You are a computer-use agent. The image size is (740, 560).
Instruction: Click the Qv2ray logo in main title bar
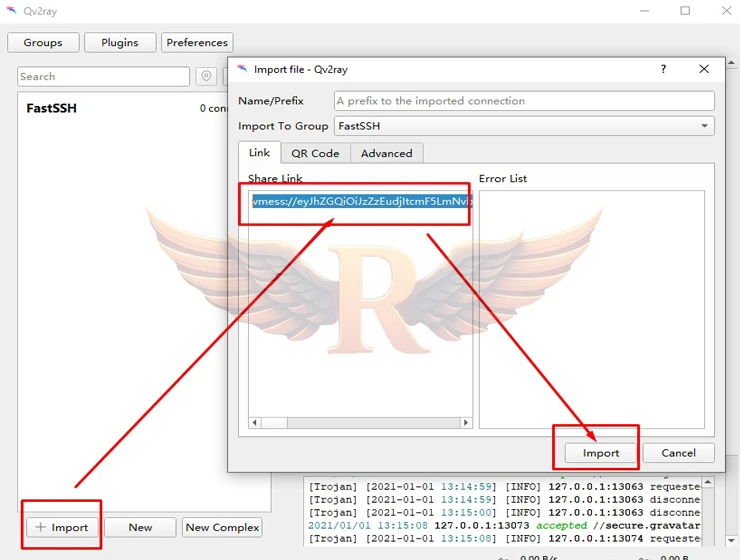click(11, 11)
